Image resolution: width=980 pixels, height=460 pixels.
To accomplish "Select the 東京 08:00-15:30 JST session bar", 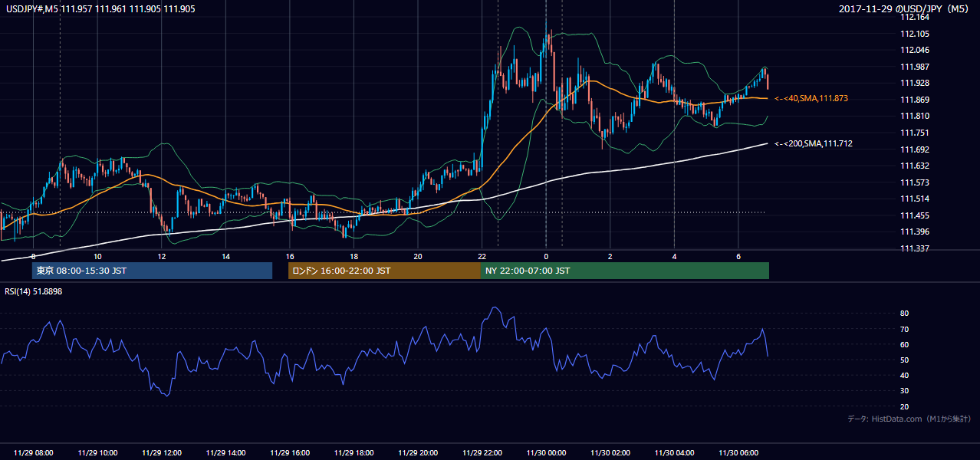I will 152,271.
